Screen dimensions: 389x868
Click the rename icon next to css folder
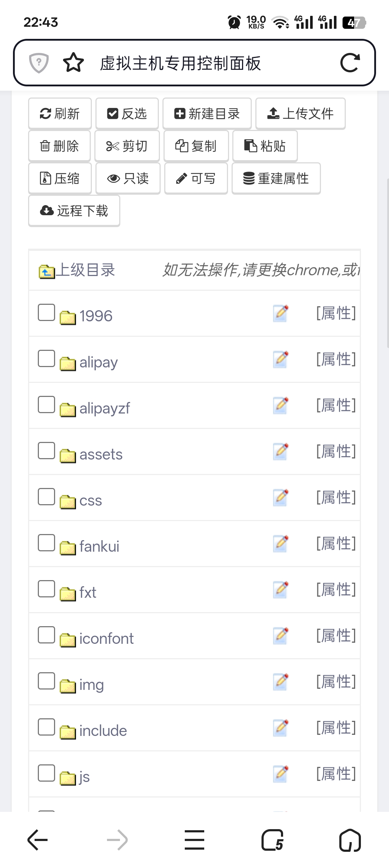(x=281, y=497)
